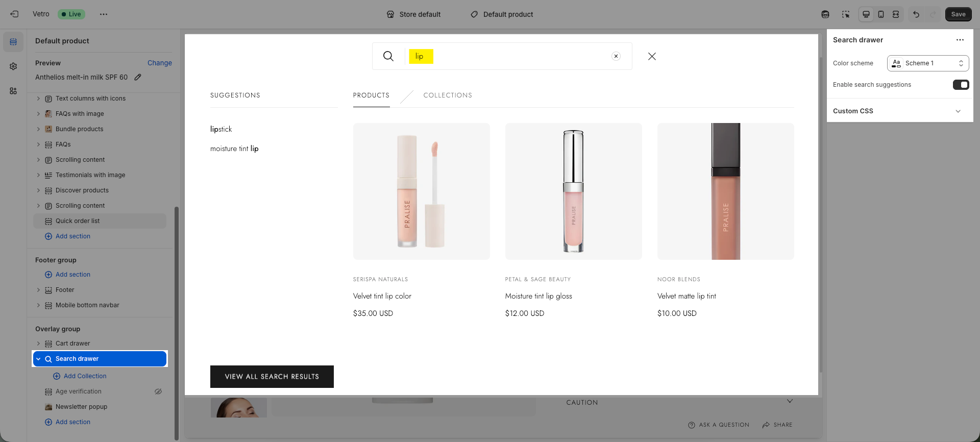Activate the preview inspector selection icon

click(x=846, y=14)
